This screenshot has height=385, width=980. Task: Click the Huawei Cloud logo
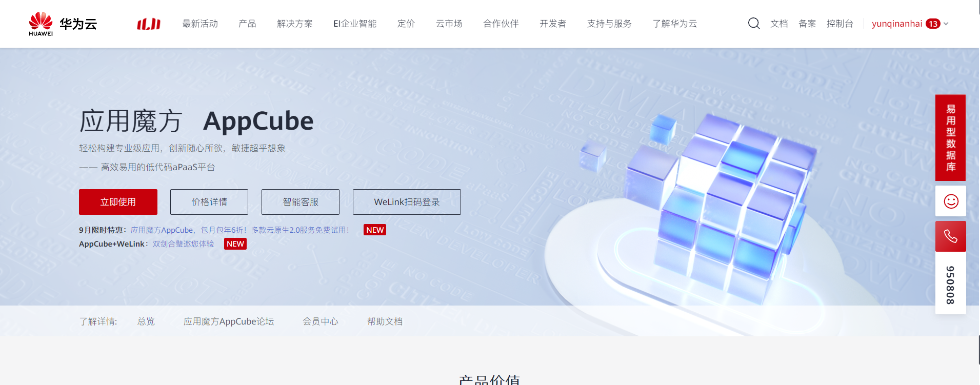pyautogui.click(x=63, y=24)
